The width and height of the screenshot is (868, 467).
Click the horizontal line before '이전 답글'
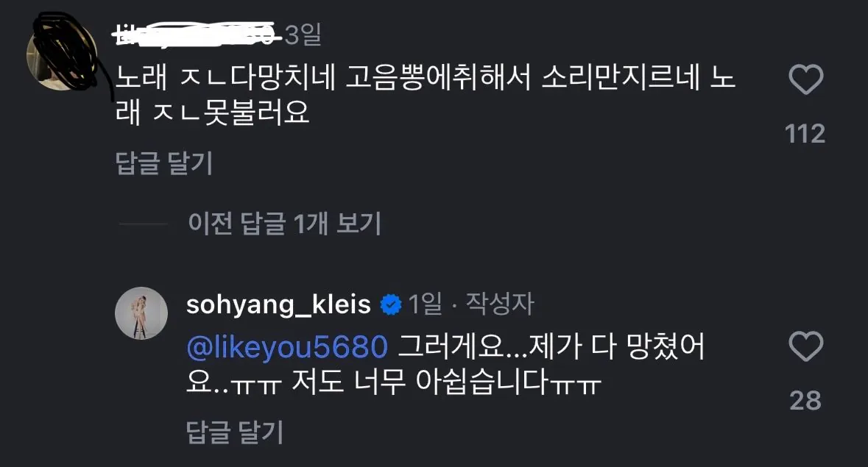[x=143, y=223]
